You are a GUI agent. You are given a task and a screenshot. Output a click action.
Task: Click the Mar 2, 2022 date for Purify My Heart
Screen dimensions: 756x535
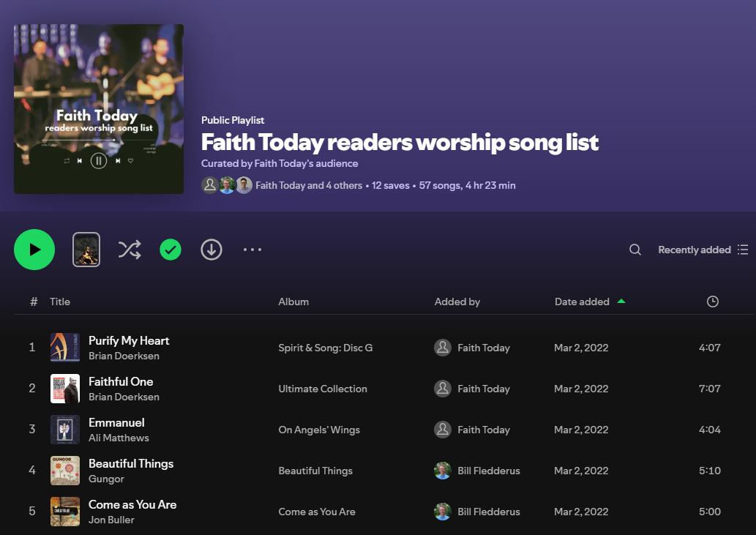tap(581, 348)
